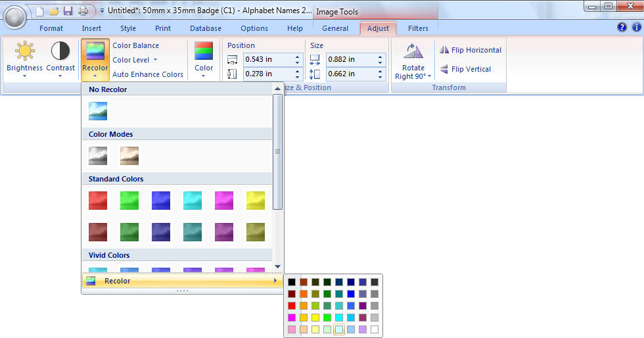644x338 pixels.
Task: Open the Contrast adjustment tool
Action: point(60,58)
